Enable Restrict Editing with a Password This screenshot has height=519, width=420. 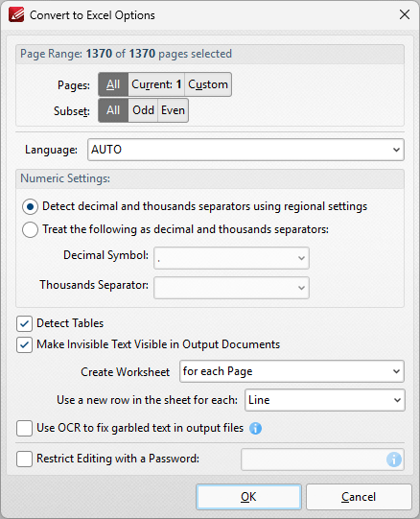25,460
